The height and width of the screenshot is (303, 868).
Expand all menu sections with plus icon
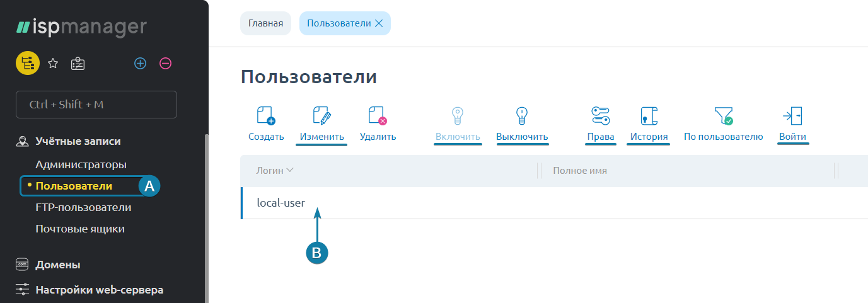coord(141,64)
